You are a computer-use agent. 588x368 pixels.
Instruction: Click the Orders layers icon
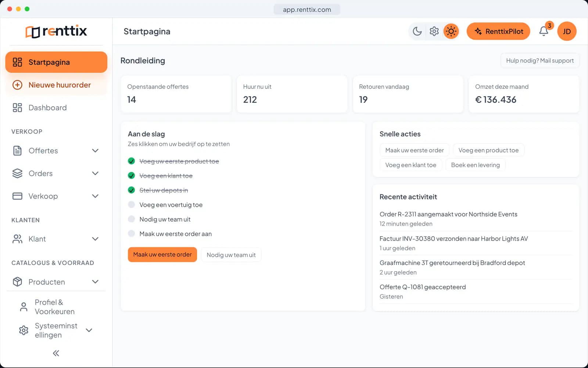coord(17,173)
